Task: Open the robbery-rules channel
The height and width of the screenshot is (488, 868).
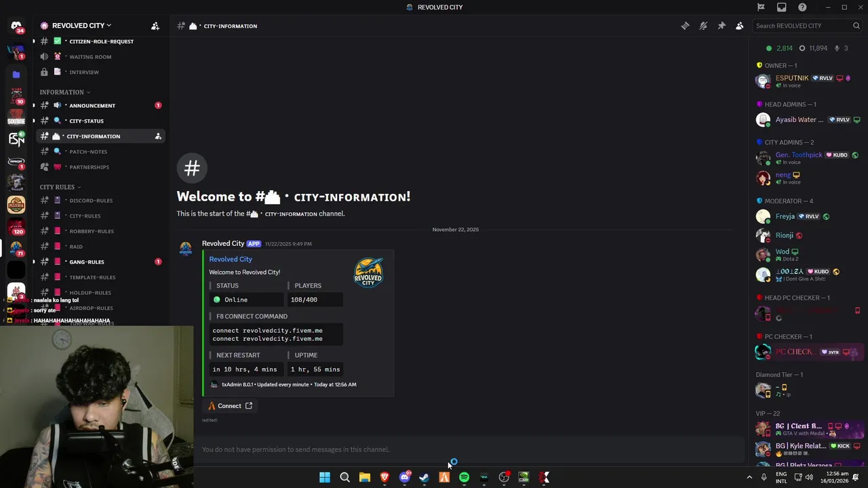Action: tap(99, 231)
